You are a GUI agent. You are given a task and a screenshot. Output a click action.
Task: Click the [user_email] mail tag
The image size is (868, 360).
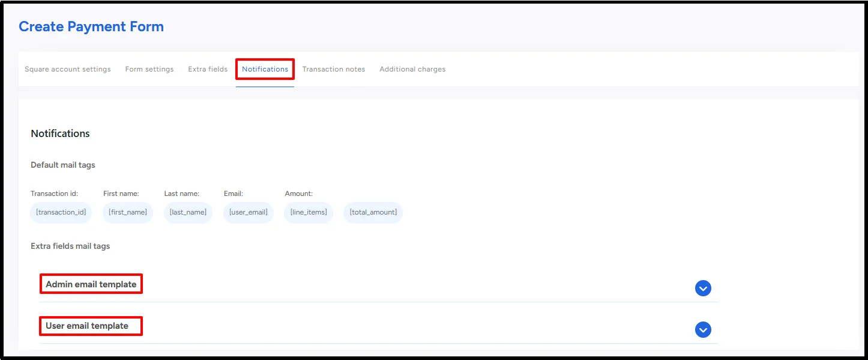249,213
